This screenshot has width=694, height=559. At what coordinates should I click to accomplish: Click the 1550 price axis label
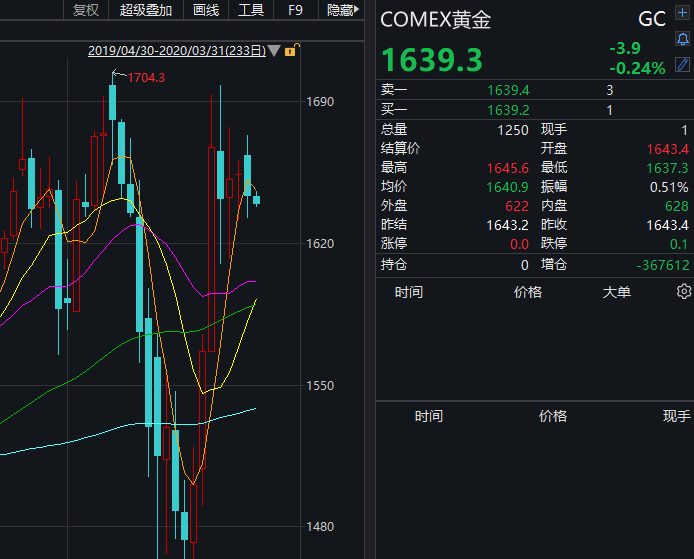click(320, 386)
